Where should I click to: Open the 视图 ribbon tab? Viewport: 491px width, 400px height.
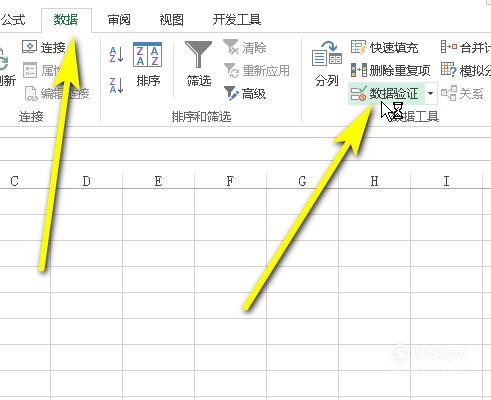[x=171, y=20]
